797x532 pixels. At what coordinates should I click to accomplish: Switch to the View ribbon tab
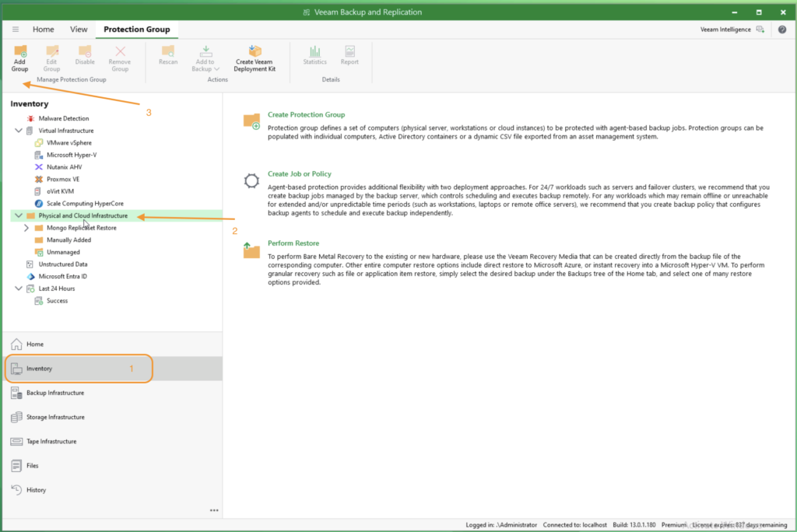[x=78, y=29]
